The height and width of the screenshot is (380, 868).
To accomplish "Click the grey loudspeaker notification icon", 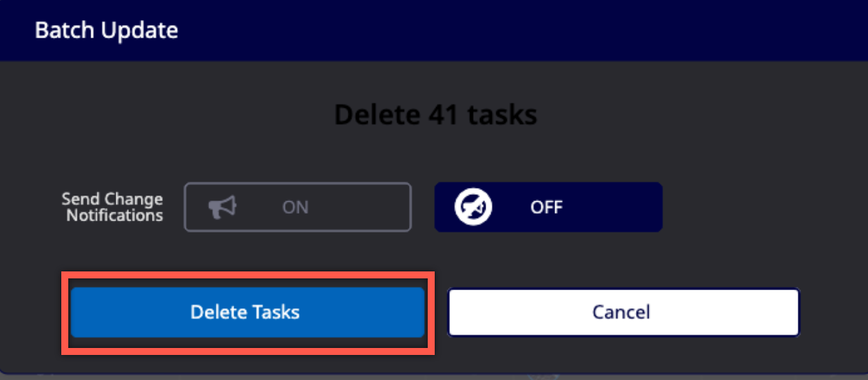I will click(x=223, y=207).
